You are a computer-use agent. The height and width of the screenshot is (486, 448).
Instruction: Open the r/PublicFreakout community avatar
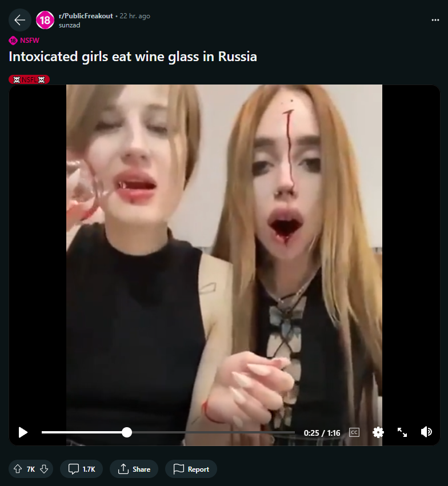45,20
